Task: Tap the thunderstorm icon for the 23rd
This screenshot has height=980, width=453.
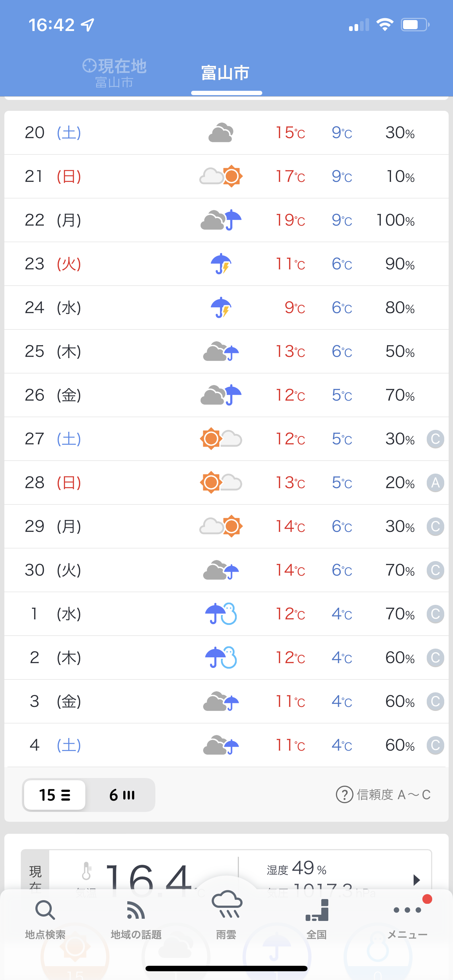Action: [221, 264]
